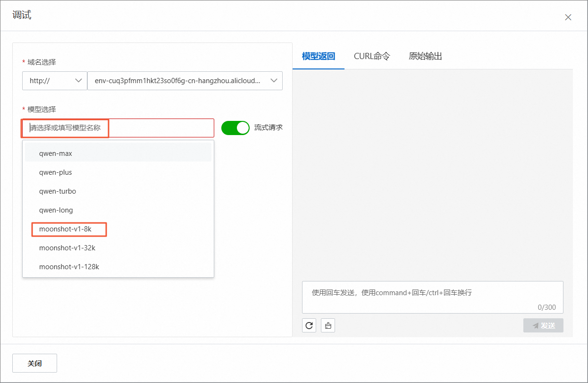
Task: Open the http:// protocol dropdown
Action: coord(55,81)
